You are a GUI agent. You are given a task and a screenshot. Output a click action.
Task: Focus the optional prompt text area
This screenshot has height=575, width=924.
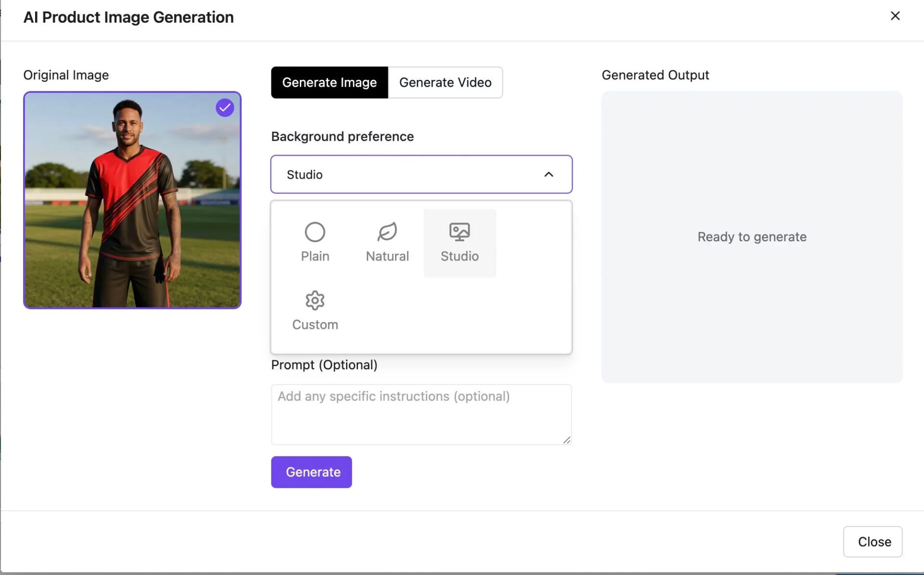point(422,415)
